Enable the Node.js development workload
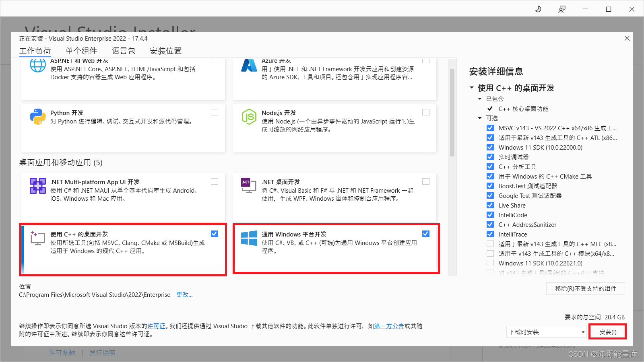The width and height of the screenshot is (644, 362). (x=426, y=112)
